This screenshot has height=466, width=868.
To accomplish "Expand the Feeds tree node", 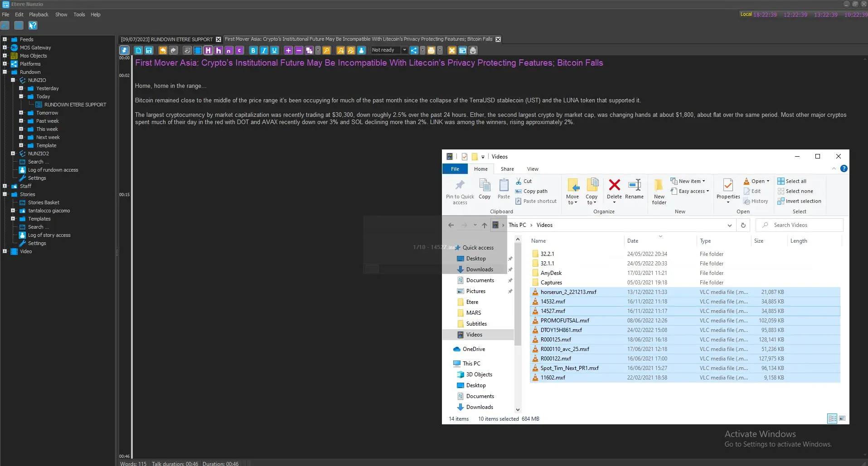I will (5, 39).
